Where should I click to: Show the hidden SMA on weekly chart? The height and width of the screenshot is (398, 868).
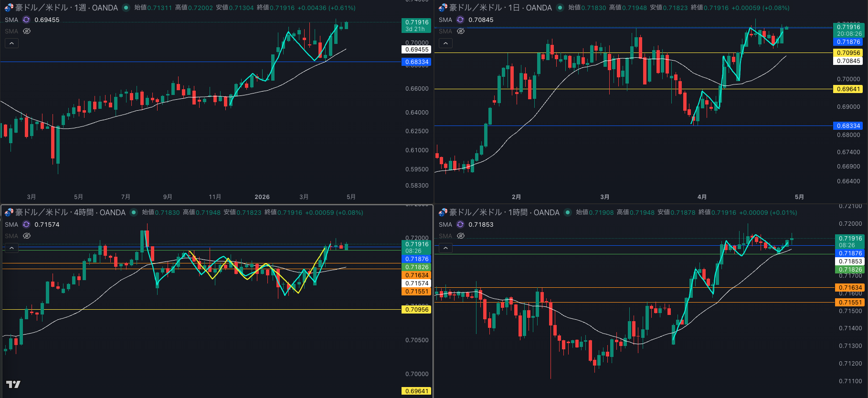[x=27, y=31]
